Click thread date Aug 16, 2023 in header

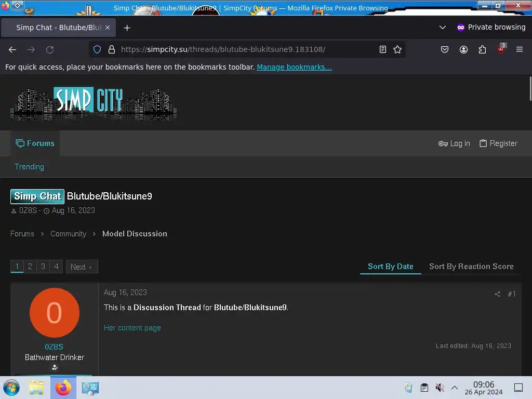click(73, 210)
